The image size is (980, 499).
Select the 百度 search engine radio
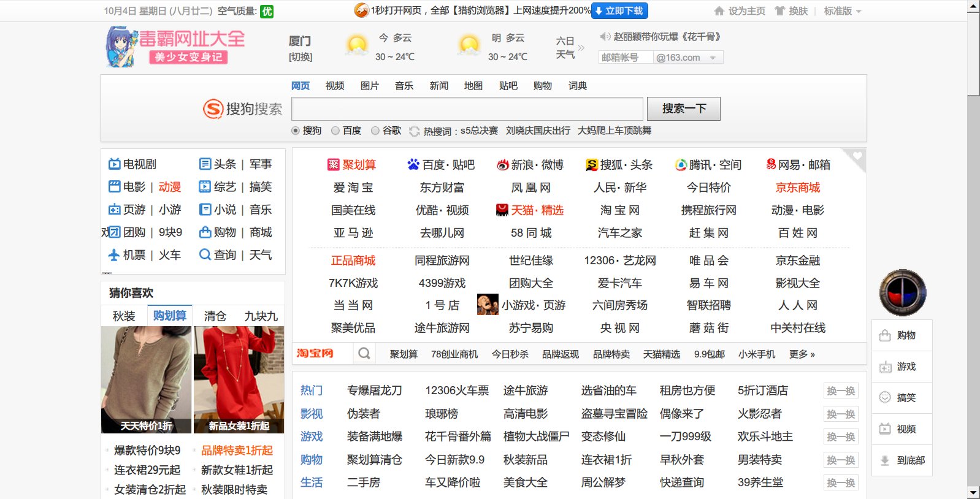click(335, 131)
